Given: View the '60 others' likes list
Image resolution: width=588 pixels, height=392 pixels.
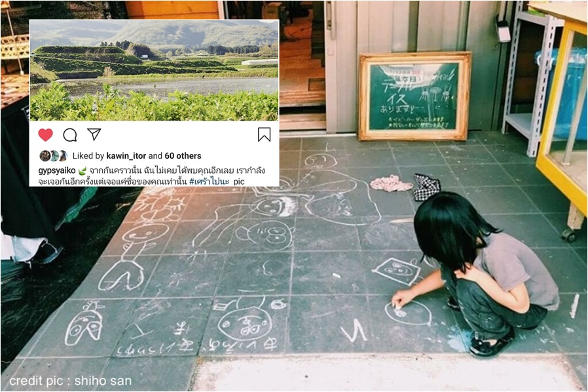Looking at the screenshot, I should (183, 156).
